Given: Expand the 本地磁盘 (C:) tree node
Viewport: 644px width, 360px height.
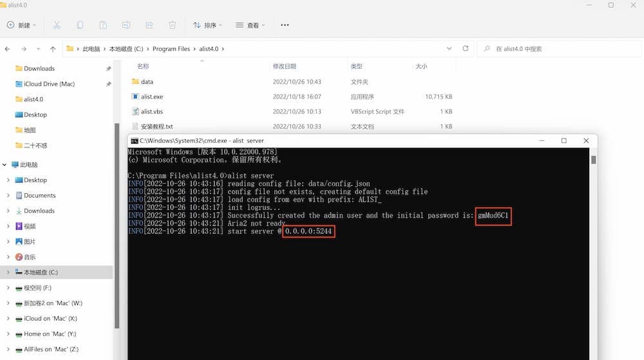Looking at the screenshot, I should coord(8,272).
